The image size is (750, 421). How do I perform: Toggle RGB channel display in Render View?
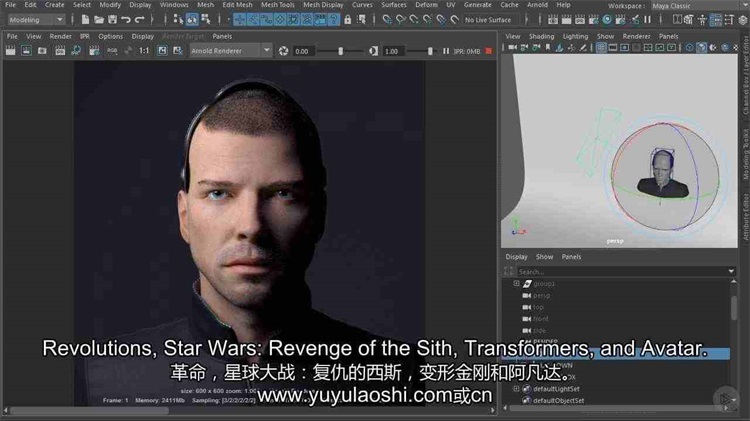click(x=112, y=51)
